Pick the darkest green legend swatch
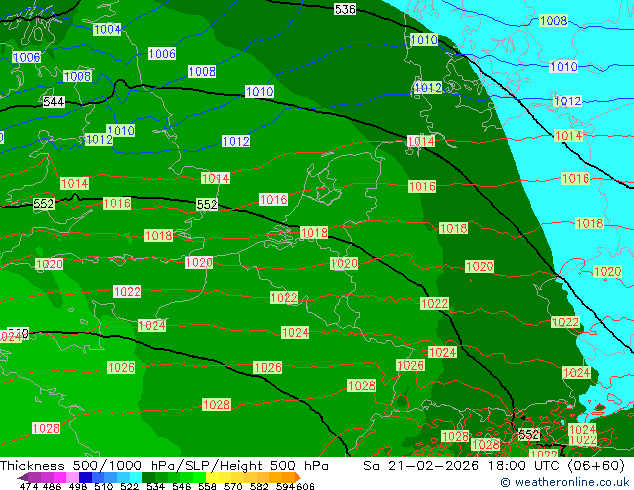Image resolution: width=634 pixels, height=490 pixels. point(148,477)
